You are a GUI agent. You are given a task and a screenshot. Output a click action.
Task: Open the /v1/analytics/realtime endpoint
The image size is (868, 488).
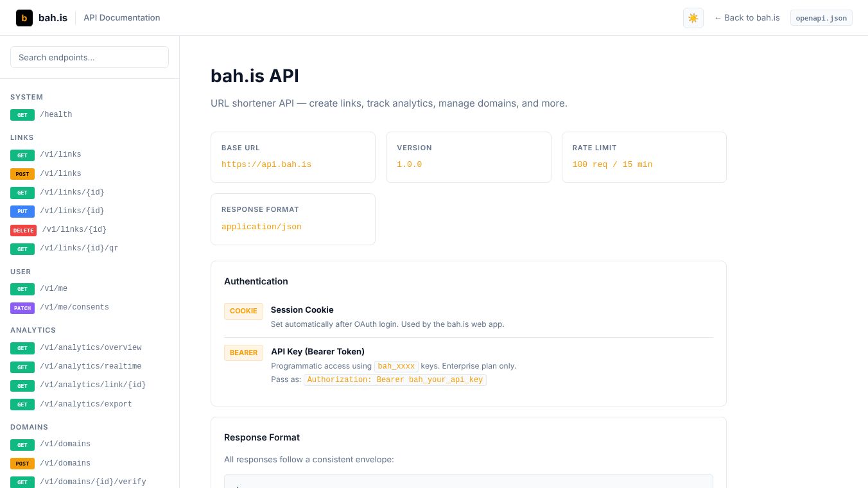pyautogui.click(x=89, y=367)
